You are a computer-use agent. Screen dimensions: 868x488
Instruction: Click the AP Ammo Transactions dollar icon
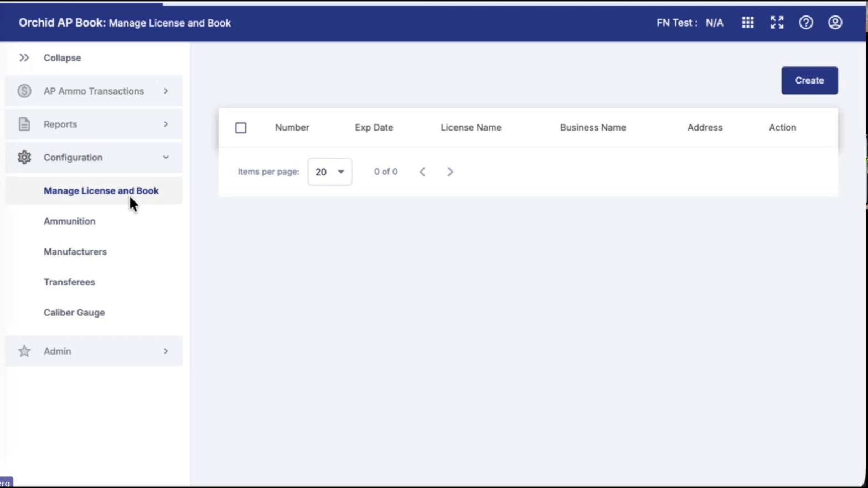(24, 91)
